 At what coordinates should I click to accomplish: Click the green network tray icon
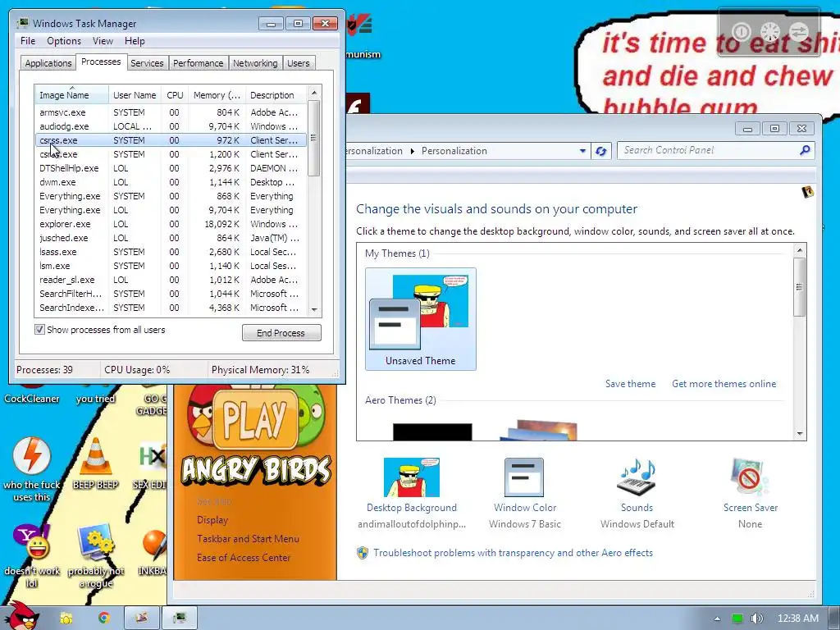coord(737,619)
